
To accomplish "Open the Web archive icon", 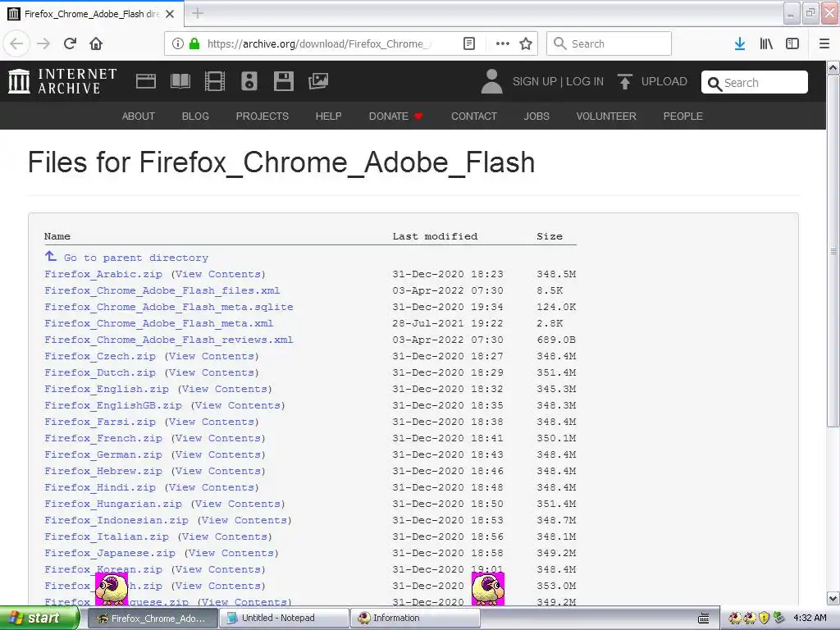I will click(146, 81).
